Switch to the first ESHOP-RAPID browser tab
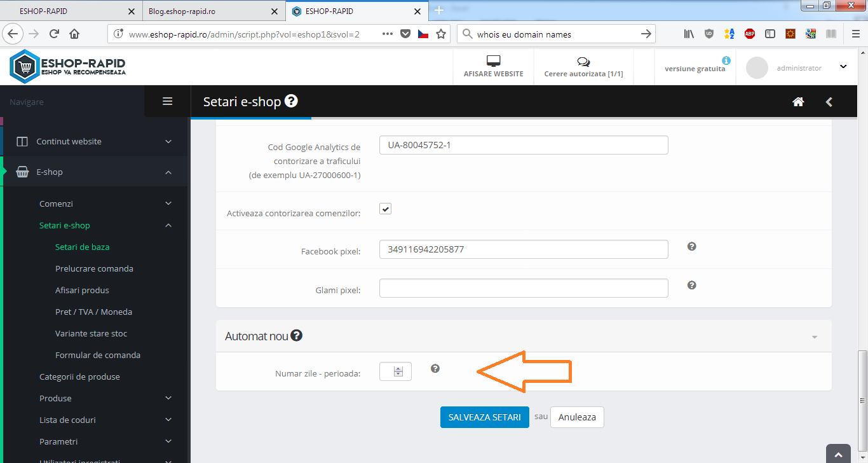 tap(71, 11)
